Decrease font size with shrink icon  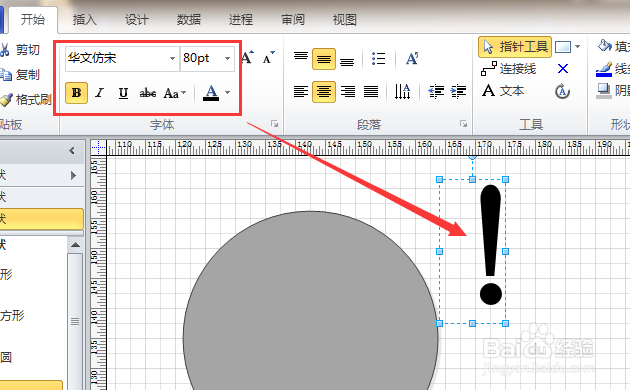point(268,58)
